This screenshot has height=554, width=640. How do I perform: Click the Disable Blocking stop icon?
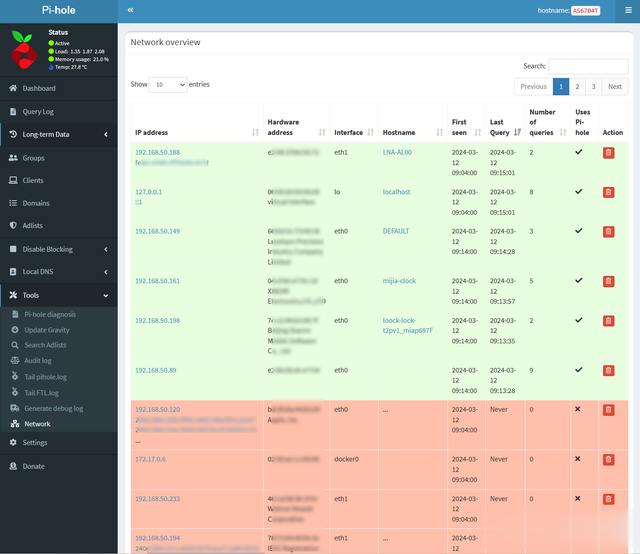(13, 249)
